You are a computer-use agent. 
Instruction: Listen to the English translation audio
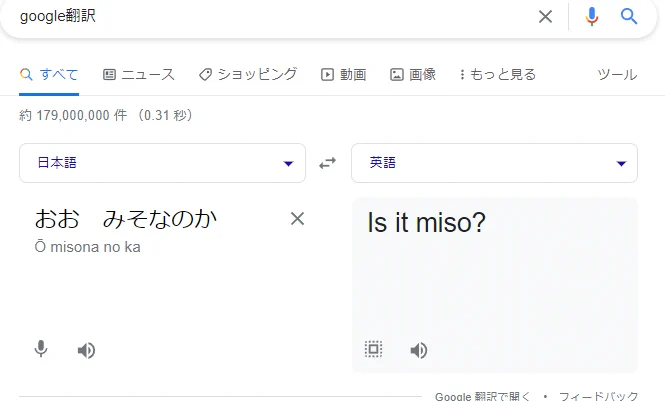pos(419,350)
